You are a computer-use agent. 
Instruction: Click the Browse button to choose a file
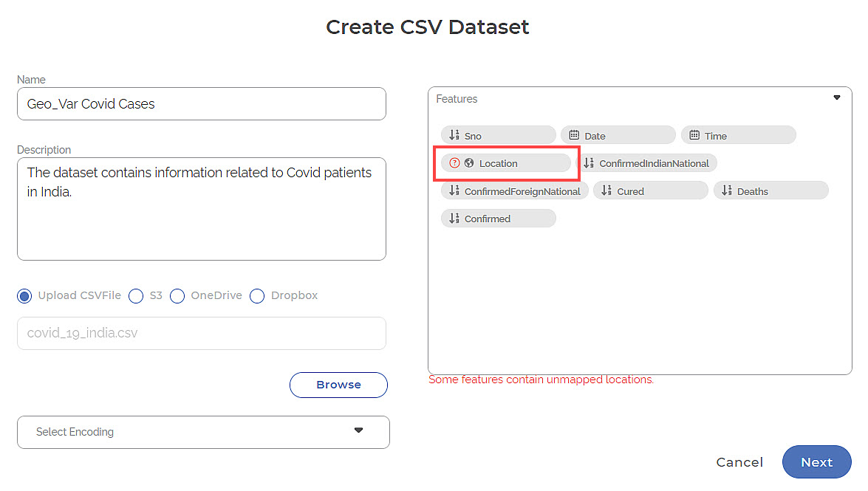point(338,385)
